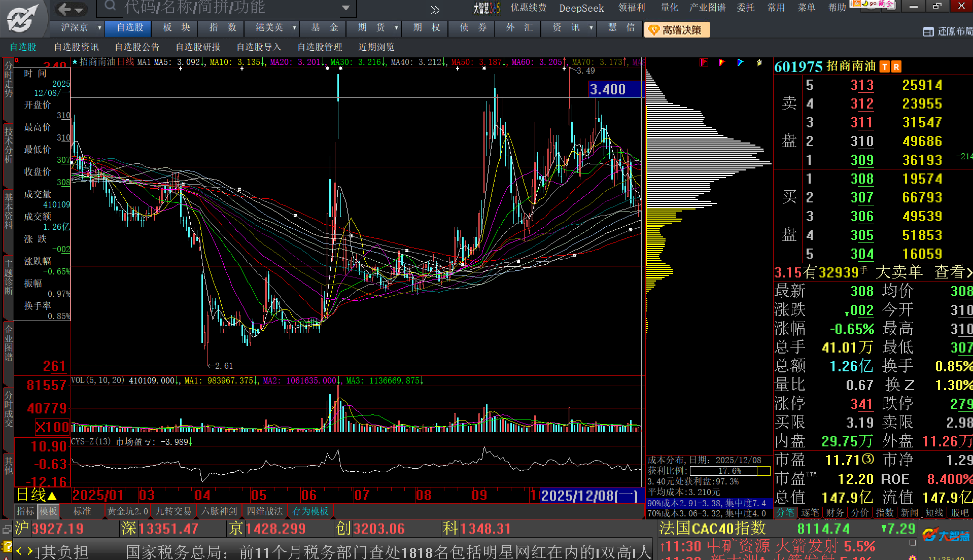Viewport: 973px width, 560px height.
Task: Switch to the 自选股资讯 tab
Action: click(x=76, y=47)
